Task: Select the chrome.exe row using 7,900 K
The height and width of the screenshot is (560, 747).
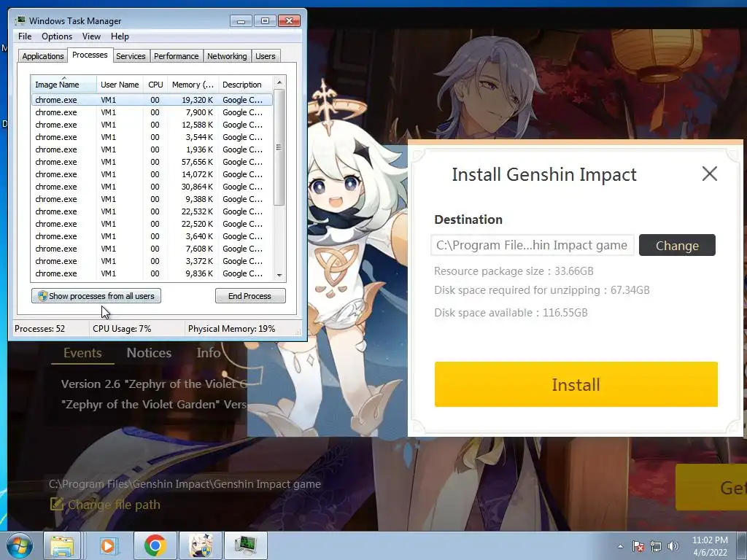Action: point(152,112)
